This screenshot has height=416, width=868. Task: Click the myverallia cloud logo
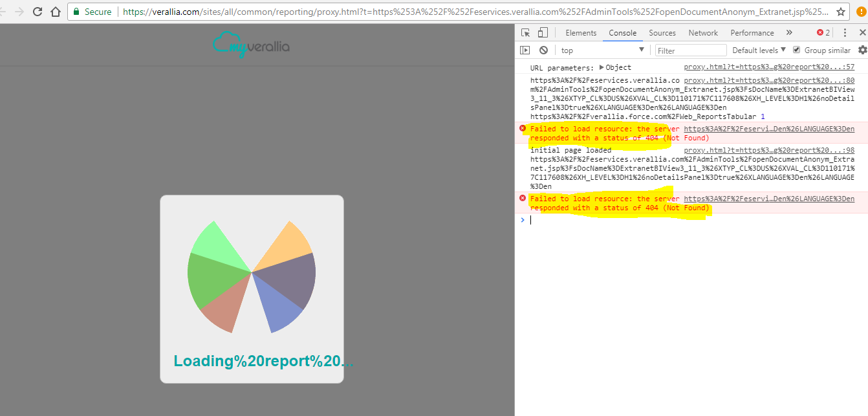[251, 44]
